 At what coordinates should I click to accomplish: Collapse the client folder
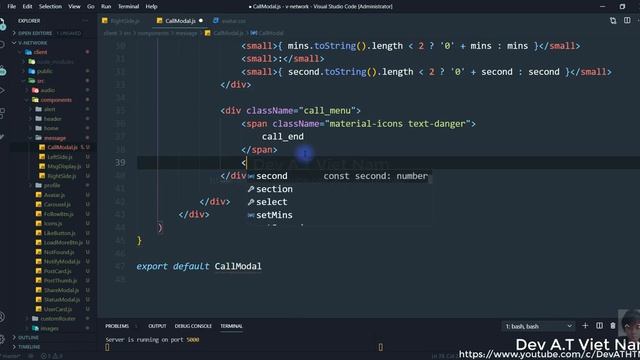click(40, 52)
